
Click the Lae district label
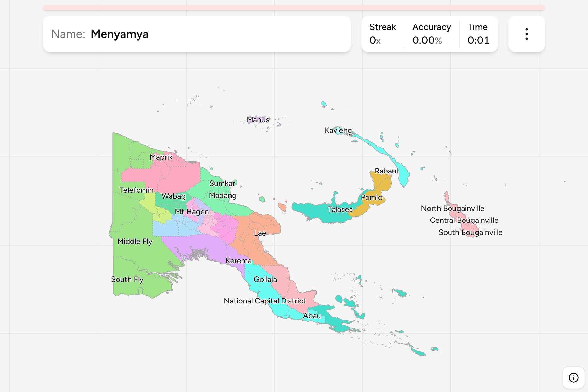click(260, 233)
